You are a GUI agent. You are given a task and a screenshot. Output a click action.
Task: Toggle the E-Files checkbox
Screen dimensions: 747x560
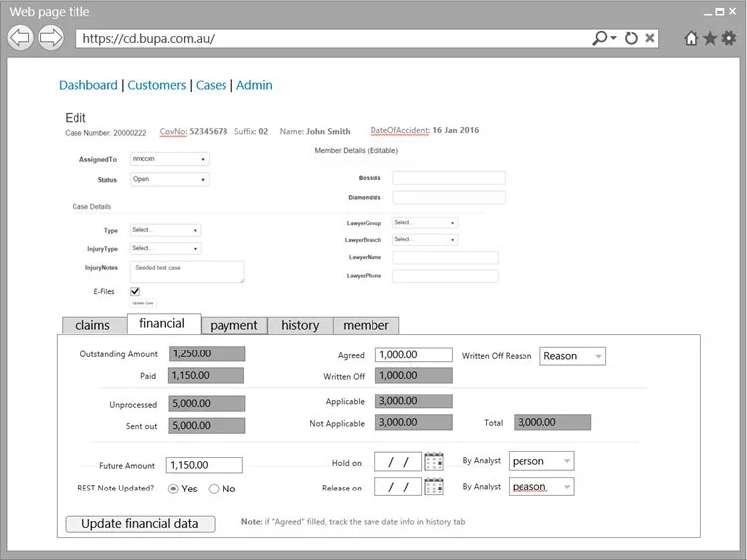click(135, 291)
